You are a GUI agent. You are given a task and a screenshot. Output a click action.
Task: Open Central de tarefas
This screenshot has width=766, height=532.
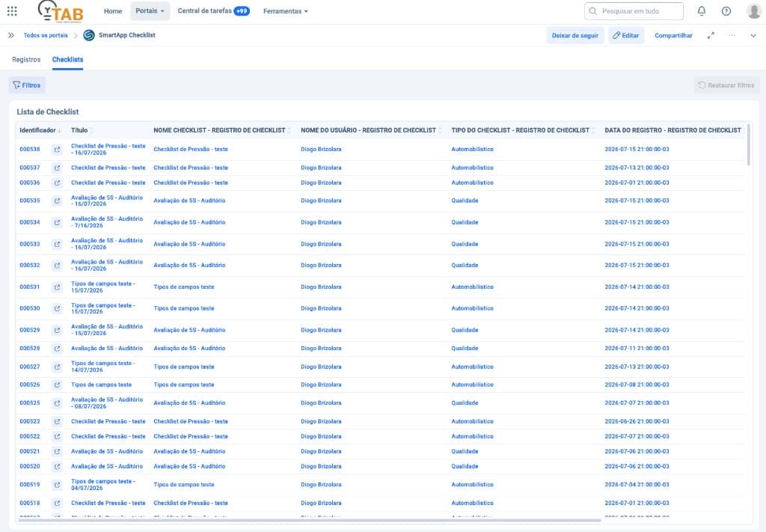click(x=205, y=10)
